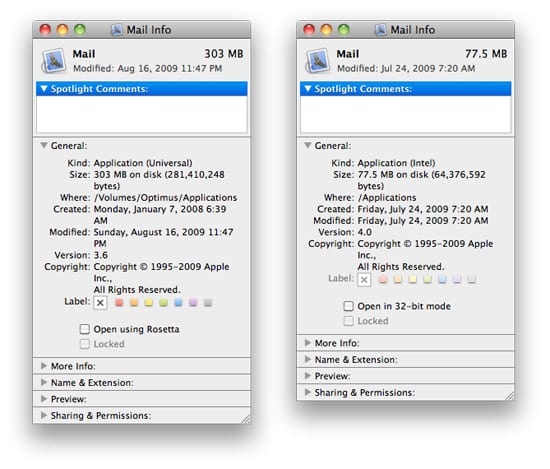Click the /Applications path value
550x469 pixels.
coord(387,197)
